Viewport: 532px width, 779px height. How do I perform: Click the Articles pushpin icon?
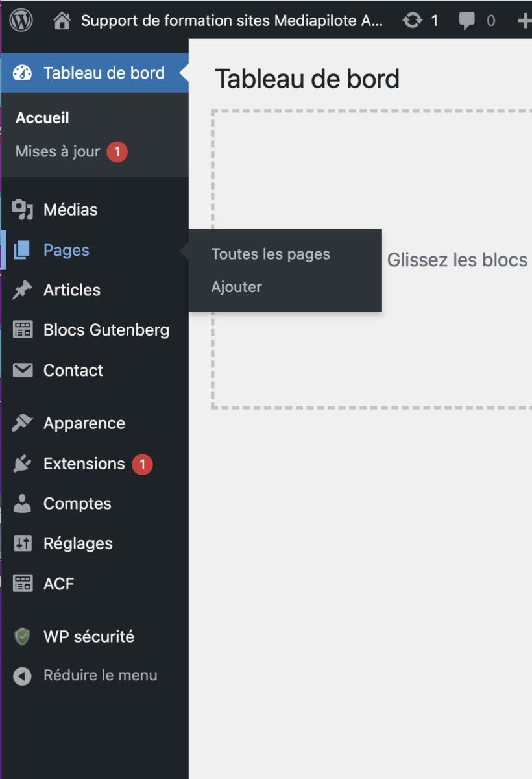coord(23,290)
